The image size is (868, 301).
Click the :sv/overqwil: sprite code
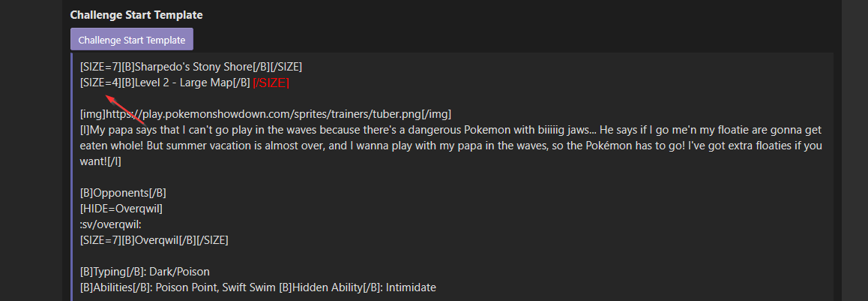110,224
